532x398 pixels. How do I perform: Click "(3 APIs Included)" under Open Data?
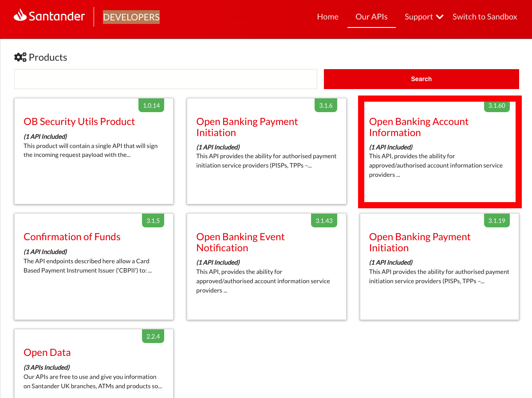47,367
